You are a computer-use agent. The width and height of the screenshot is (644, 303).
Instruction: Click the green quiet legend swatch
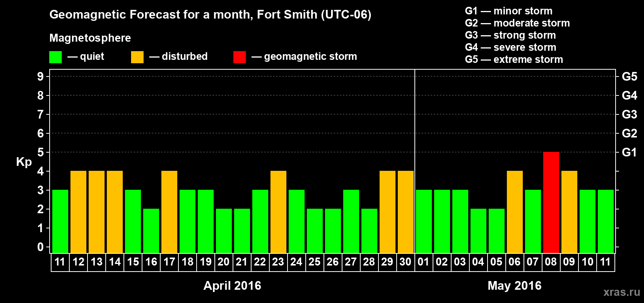55,57
